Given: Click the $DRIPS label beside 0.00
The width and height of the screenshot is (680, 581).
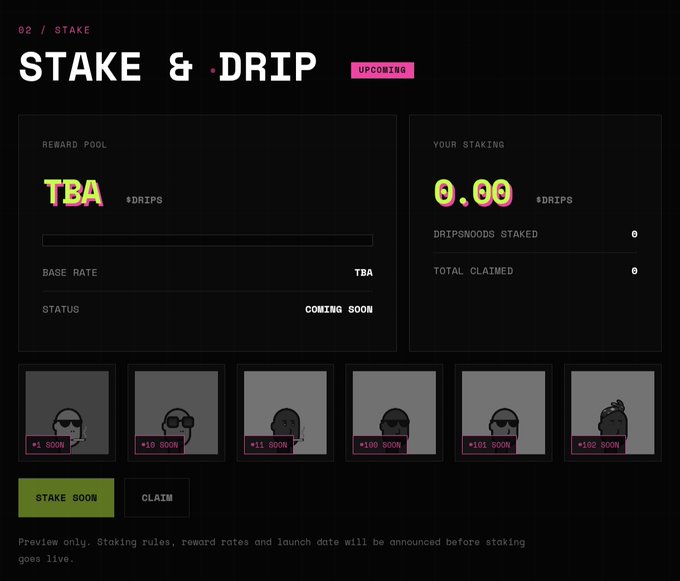Looking at the screenshot, I should [554, 200].
